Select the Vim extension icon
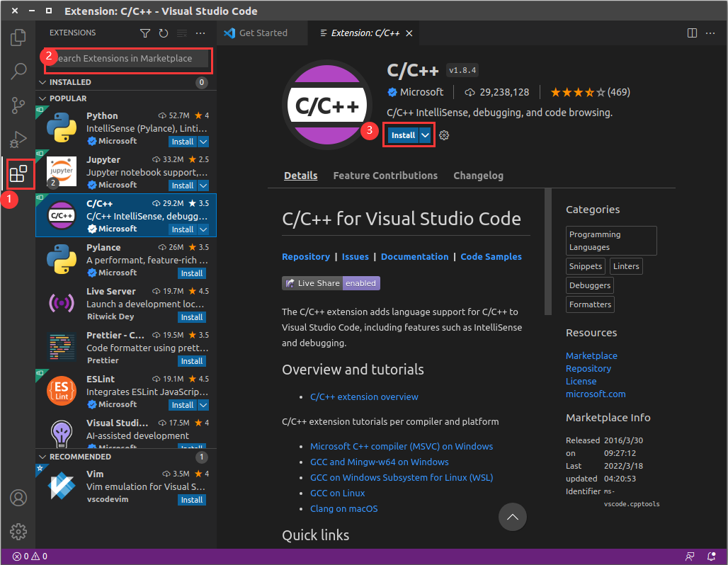The height and width of the screenshot is (565, 728). [x=62, y=486]
